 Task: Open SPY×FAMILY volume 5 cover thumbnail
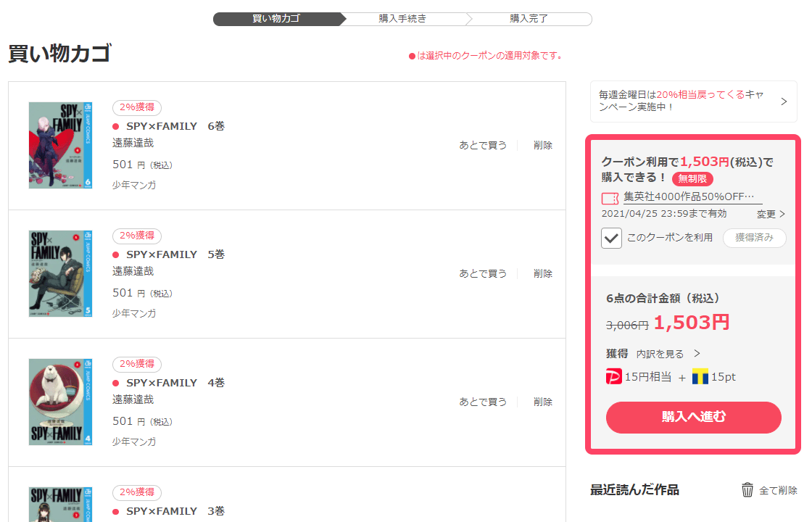pos(61,273)
